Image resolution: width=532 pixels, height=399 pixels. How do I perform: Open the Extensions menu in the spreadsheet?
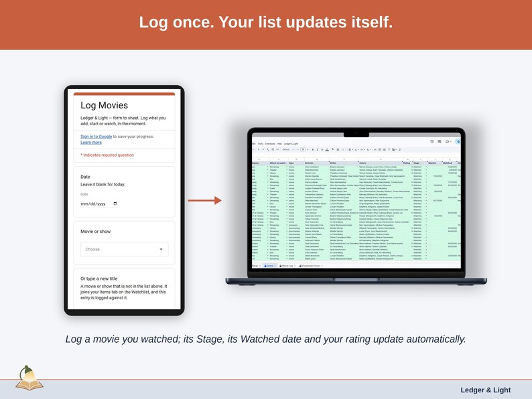pyautogui.click(x=270, y=144)
